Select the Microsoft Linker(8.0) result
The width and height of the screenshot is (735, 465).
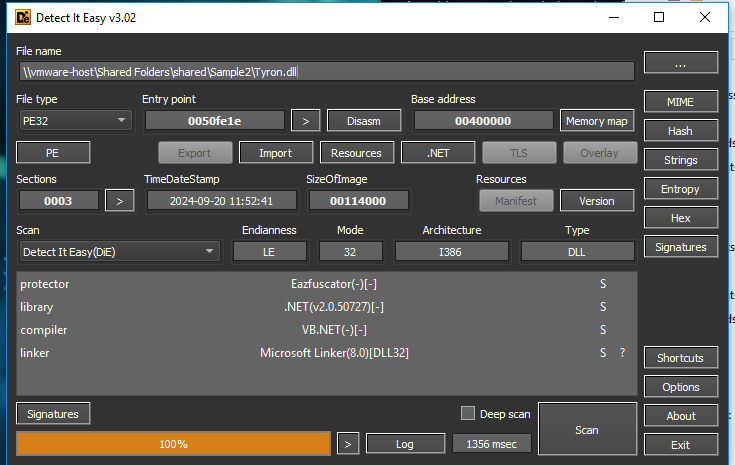(x=334, y=353)
